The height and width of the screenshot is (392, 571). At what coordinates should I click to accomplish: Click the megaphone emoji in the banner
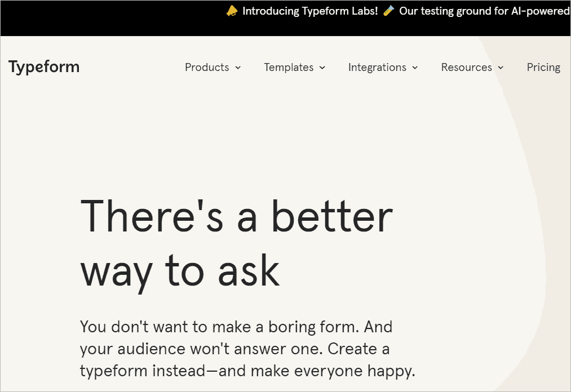232,10
